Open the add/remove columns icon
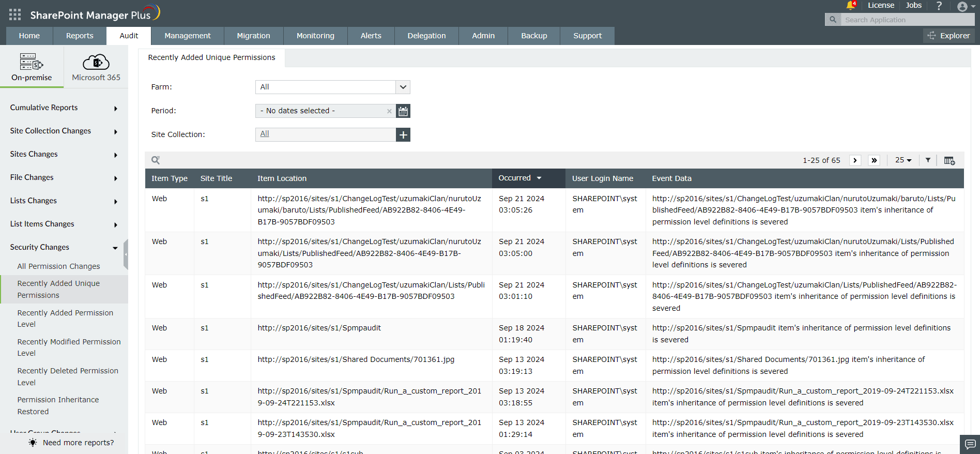 (x=950, y=160)
